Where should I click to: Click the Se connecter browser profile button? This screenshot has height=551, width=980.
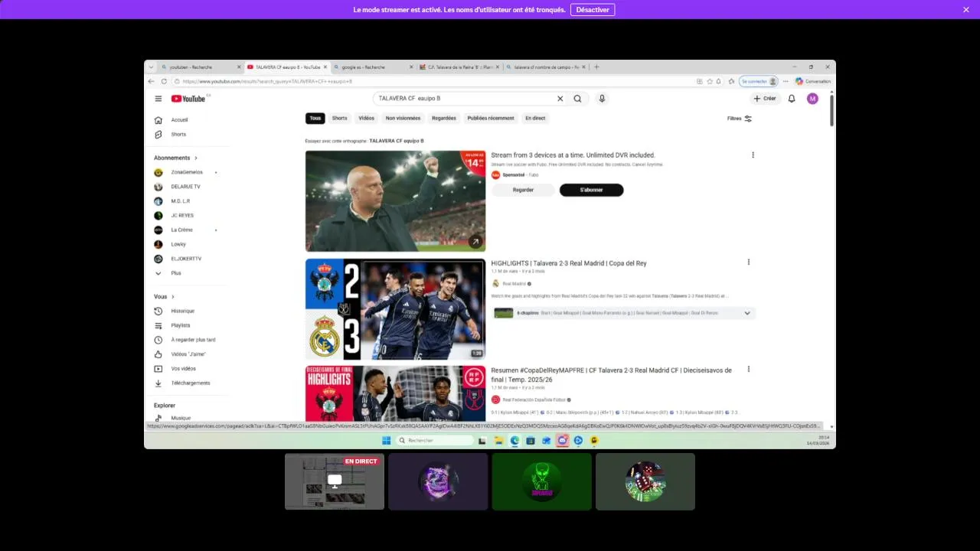tap(758, 81)
